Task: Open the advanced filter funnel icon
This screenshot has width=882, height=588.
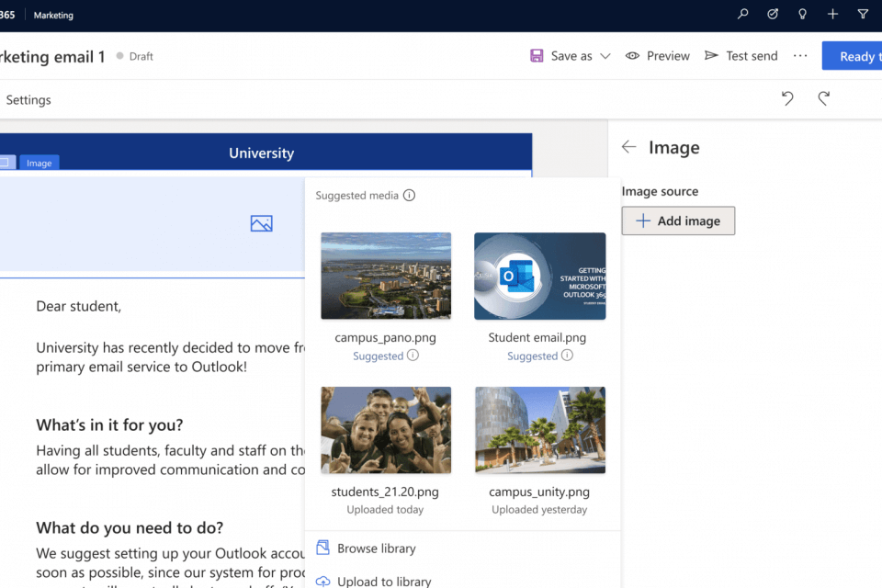Action: tap(863, 15)
